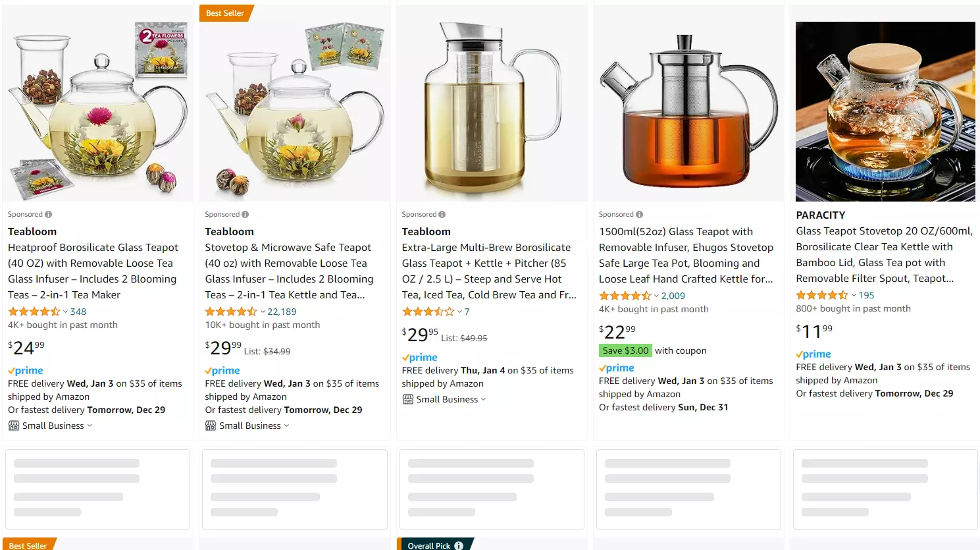The height and width of the screenshot is (550, 980).
Task: Click the Sponsored info icon for the Stovetop & Microwave teapot
Action: [245, 215]
